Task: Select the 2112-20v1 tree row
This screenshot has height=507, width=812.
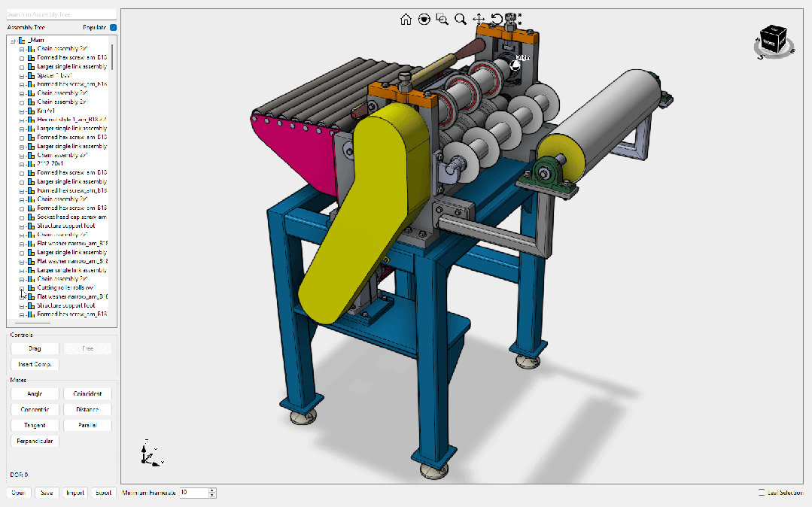Action: [50, 164]
